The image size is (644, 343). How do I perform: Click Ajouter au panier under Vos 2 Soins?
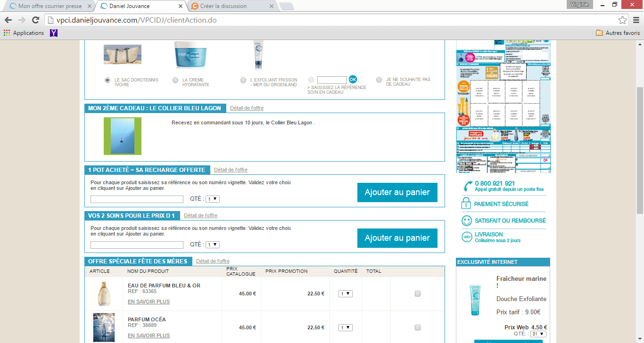(x=397, y=238)
